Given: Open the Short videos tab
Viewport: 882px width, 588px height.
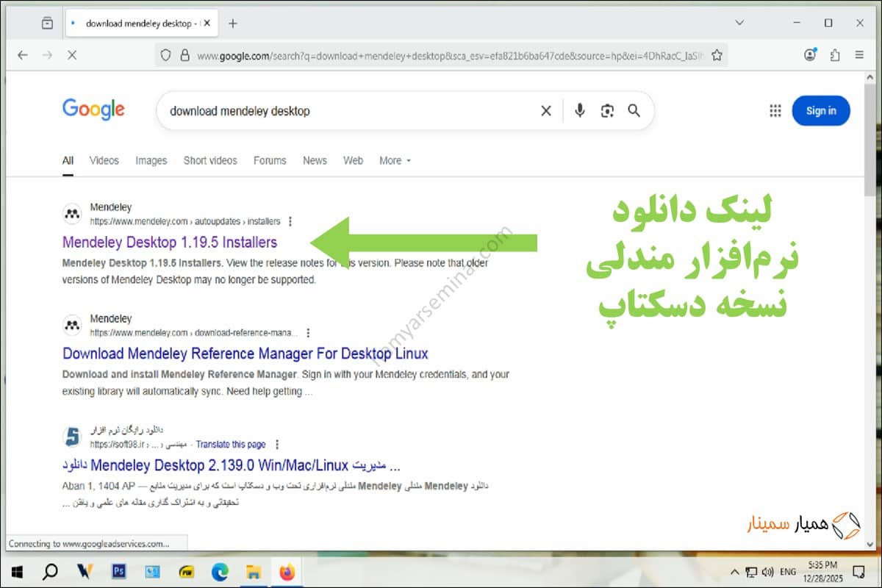Looking at the screenshot, I should tap(210, 160).
